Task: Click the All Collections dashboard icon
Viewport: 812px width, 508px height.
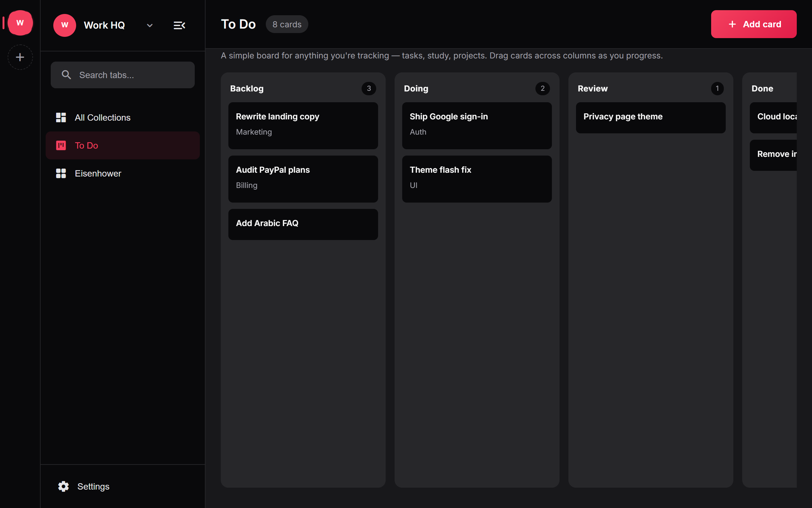Action: tap(61, 117)
